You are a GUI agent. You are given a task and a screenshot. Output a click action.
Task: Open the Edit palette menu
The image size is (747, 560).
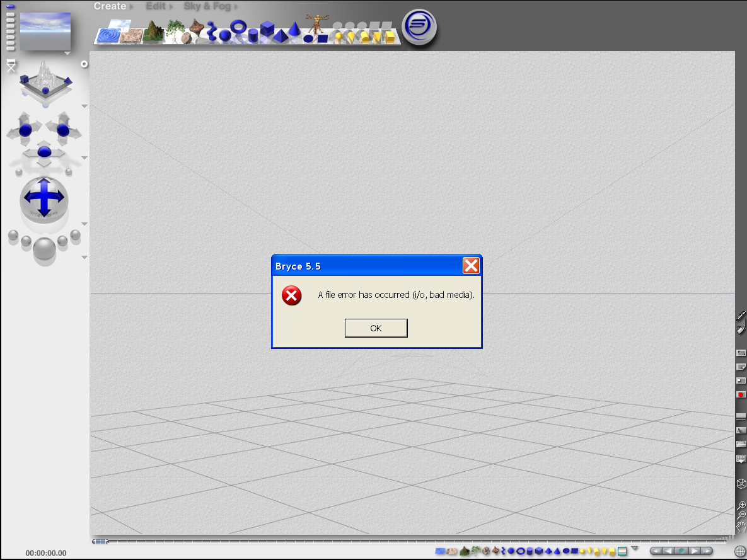[156, 6]
